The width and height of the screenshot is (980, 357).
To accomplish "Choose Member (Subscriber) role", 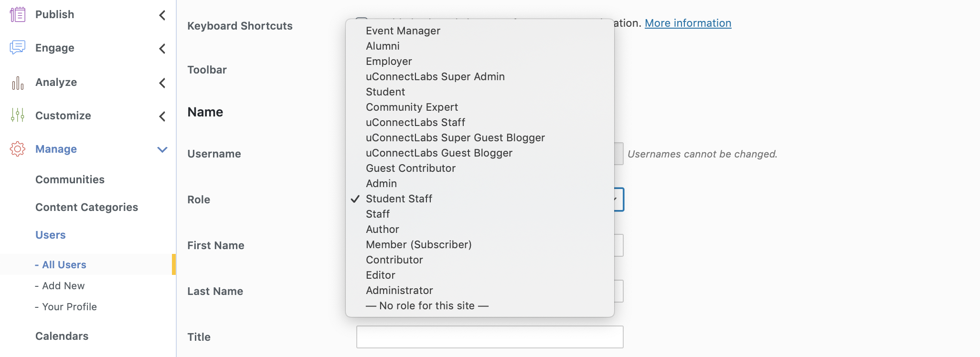I will (418, 244).
